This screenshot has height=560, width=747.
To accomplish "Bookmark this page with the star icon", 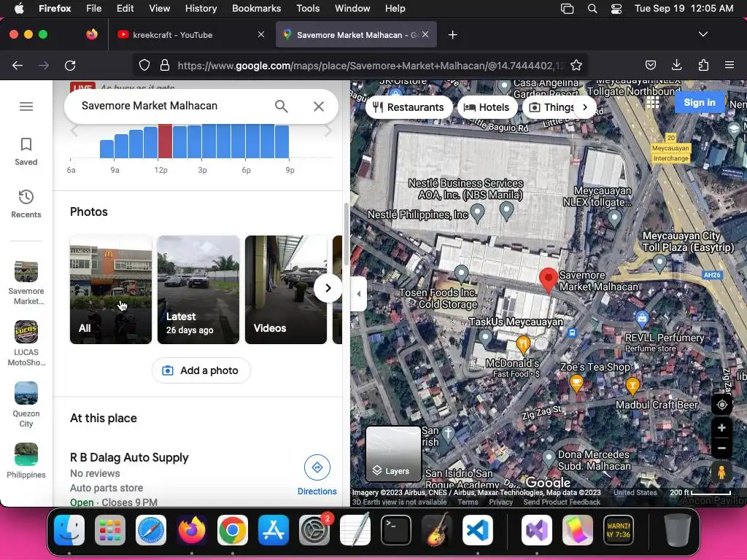I will click(x=576, y=65).
